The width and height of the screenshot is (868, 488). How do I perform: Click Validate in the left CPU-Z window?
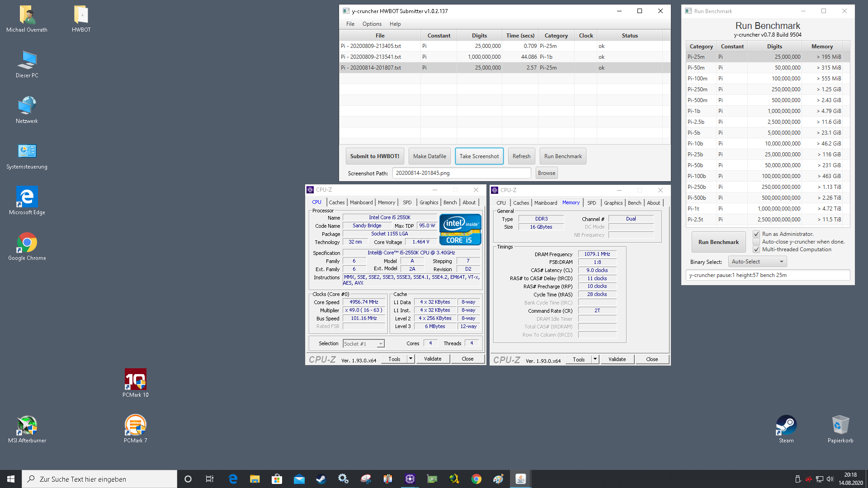coord(433,359)
